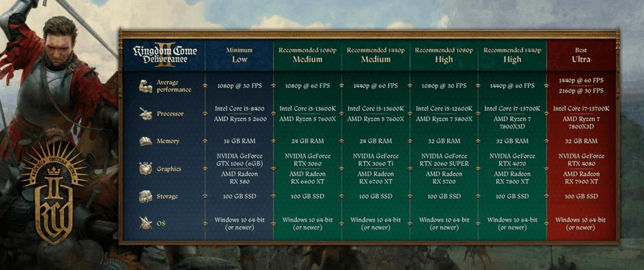This screenshot has width=644, height=270.
Task: Click the AMD Radeon RX 580 text
Action: [x=239, y=178]
